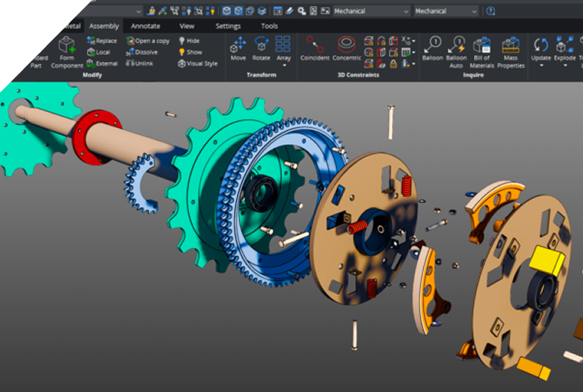Image resolution: width=583 pixels, height=392 pixels.
Task: Hide selected components with Hide button
Action: (x=189, y=40)
